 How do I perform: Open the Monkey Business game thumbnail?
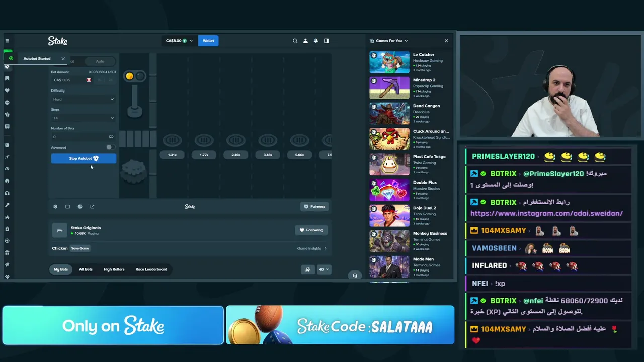click(x=389, y=241)
